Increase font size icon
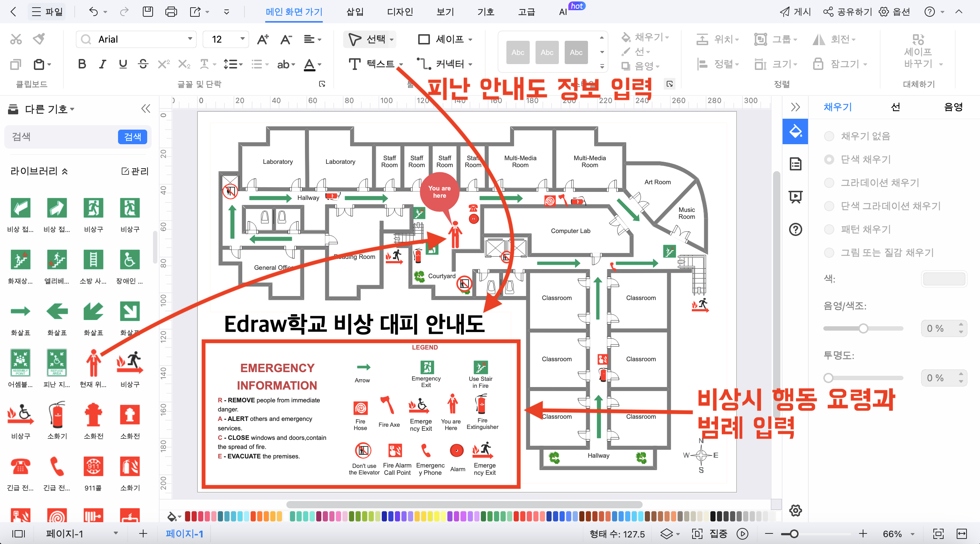 point(263,39)
